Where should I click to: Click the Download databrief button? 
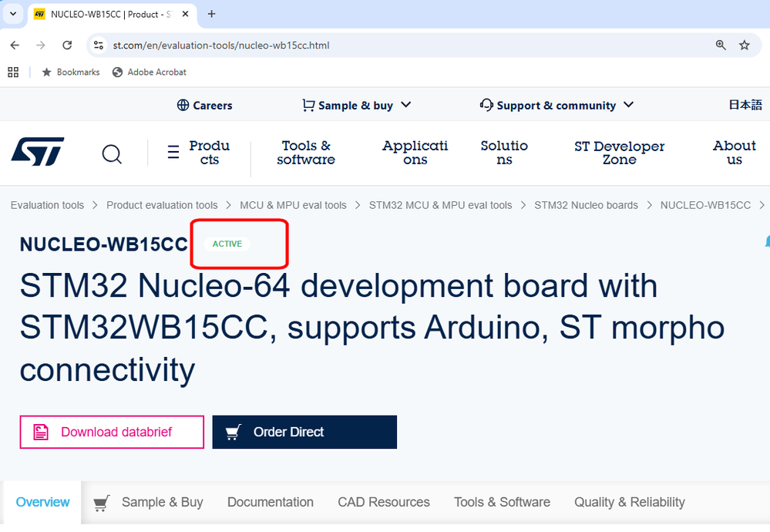click(x=112, y=432)
